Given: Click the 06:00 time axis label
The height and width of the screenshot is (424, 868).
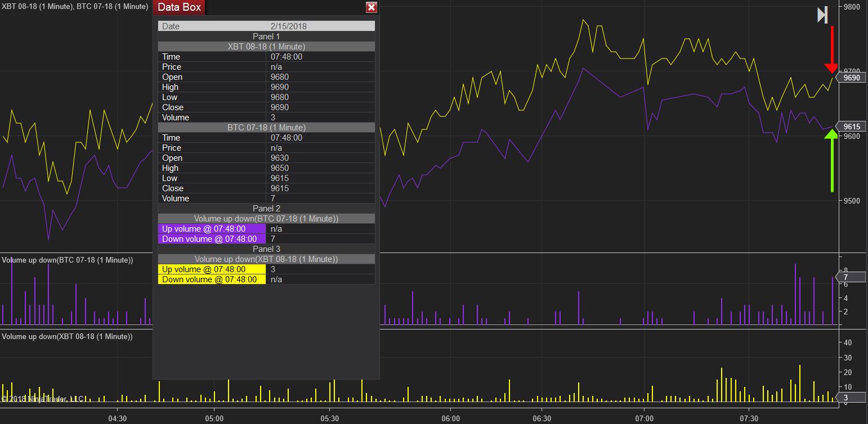Looking at the screenshot, I should [451, 418].
